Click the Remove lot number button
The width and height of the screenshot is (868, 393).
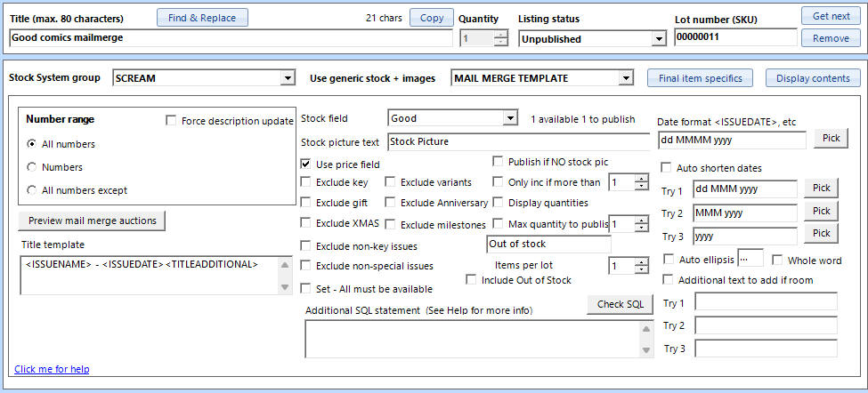click(x=830, y=38)
